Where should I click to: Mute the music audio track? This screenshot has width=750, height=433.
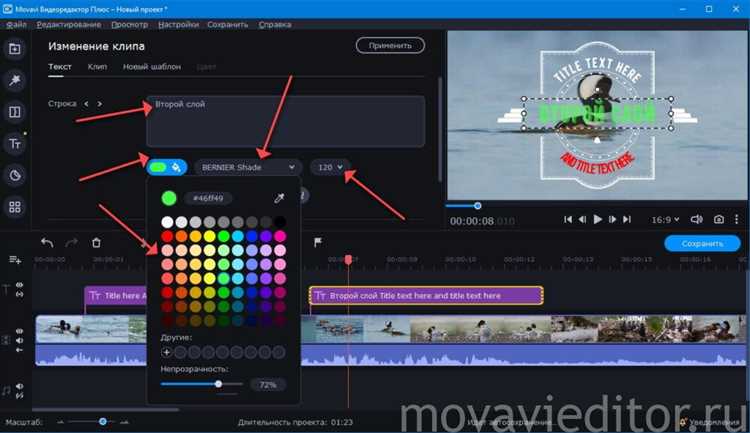20,386
